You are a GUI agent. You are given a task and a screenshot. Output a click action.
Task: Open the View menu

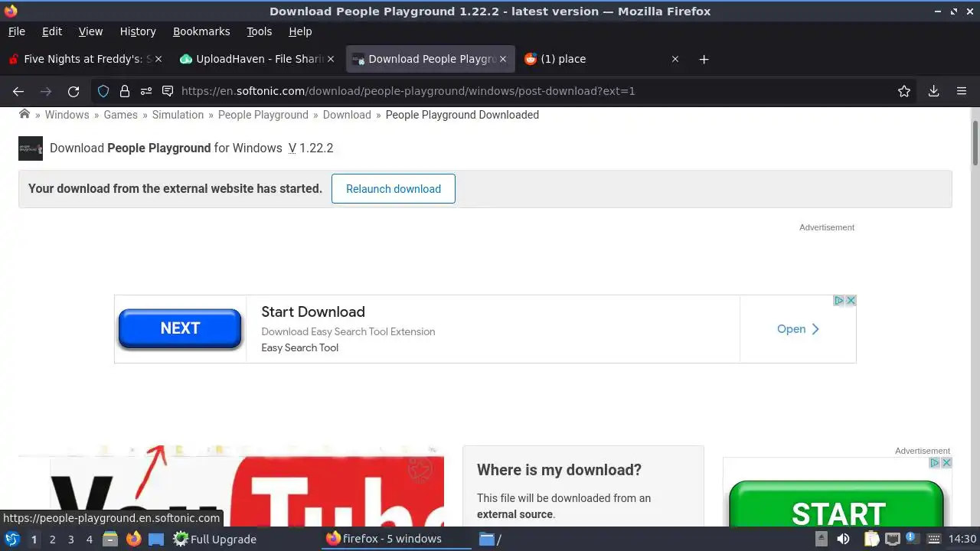[x=90, y=31]
